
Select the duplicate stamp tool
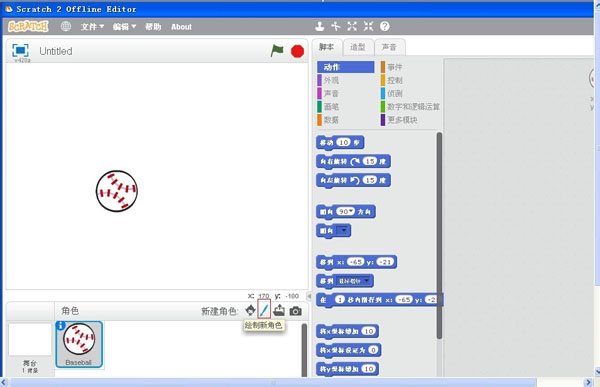click(320, 26)
